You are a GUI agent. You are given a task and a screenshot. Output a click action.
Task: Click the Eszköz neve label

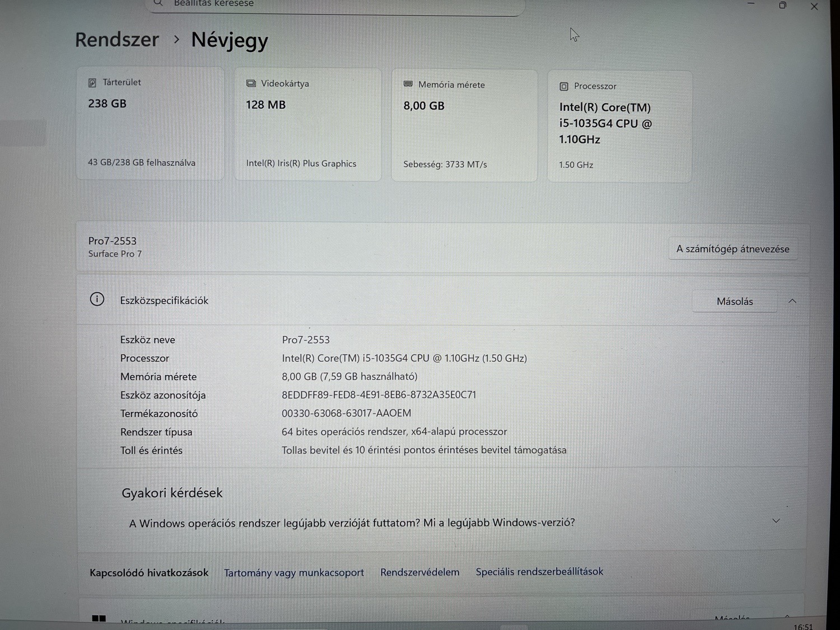[147, 339]
